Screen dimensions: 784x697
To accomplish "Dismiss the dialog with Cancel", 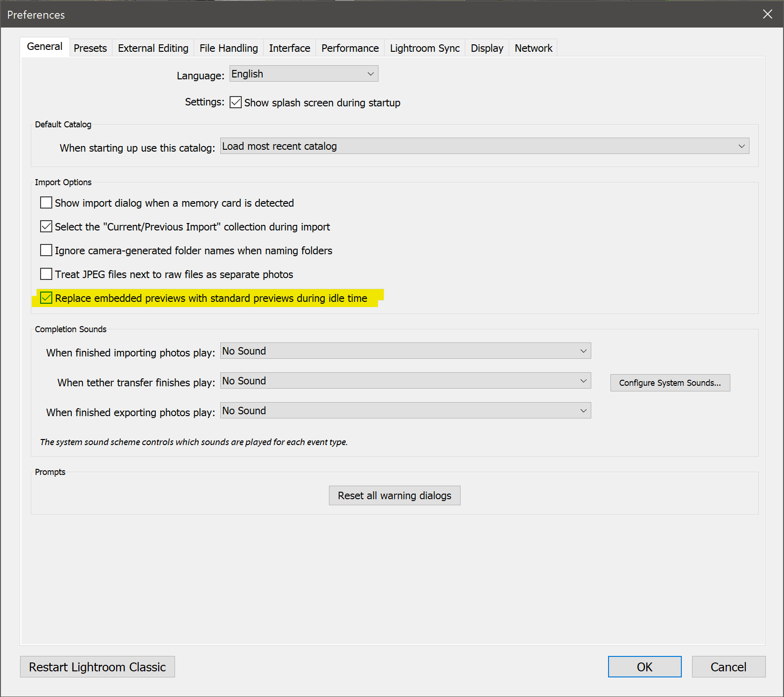I will tap(728, 667).
